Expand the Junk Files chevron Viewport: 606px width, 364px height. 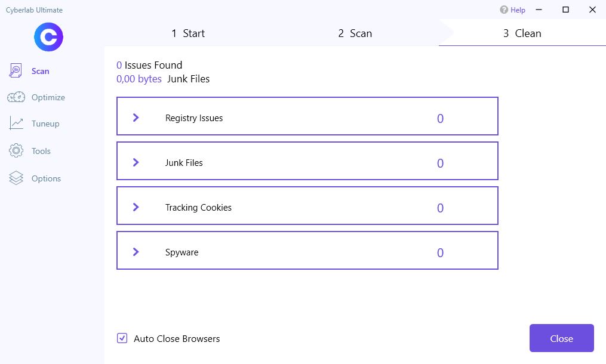point(136,162)
